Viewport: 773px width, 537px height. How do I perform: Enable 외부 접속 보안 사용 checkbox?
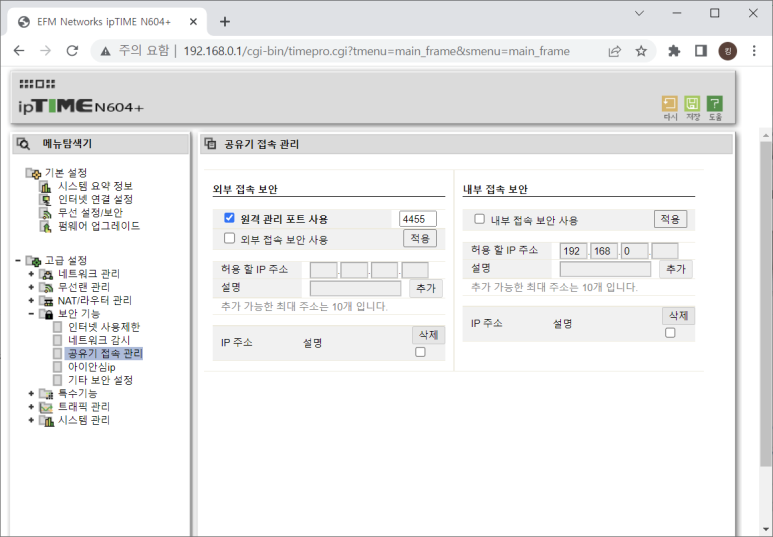point(229,239)
